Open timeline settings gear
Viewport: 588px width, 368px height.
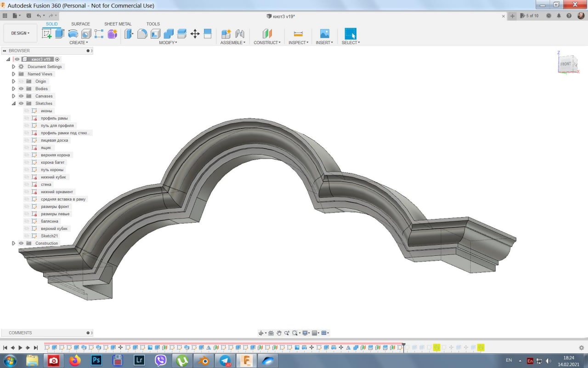coord(582,348)
